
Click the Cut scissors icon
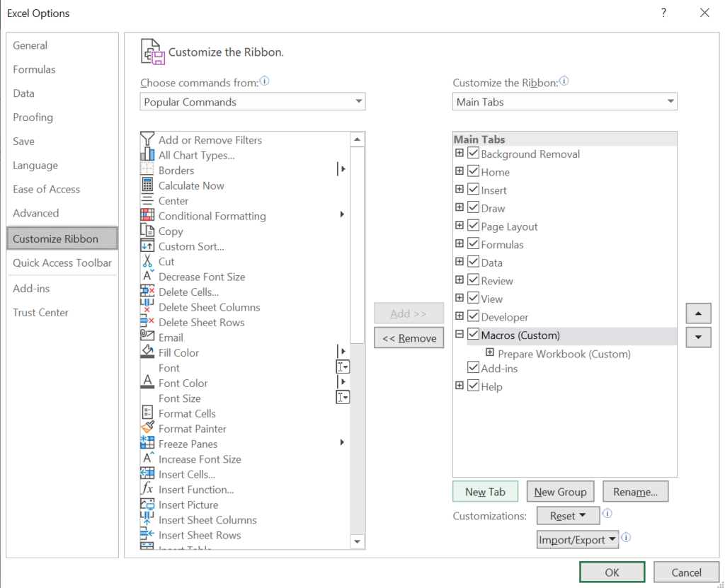(147, 260)
